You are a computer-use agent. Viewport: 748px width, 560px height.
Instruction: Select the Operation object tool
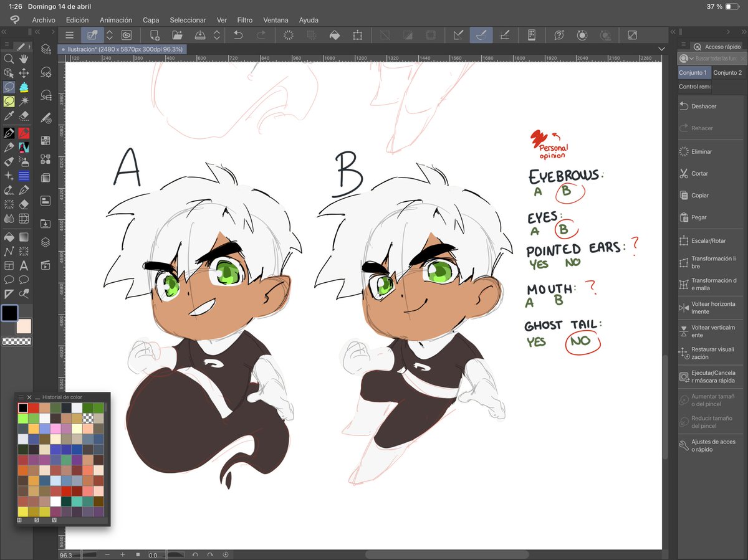coord(9,73)
